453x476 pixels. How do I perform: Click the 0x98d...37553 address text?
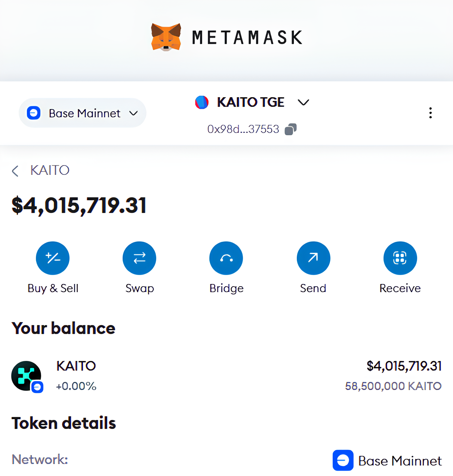click(x=243, y=129)
